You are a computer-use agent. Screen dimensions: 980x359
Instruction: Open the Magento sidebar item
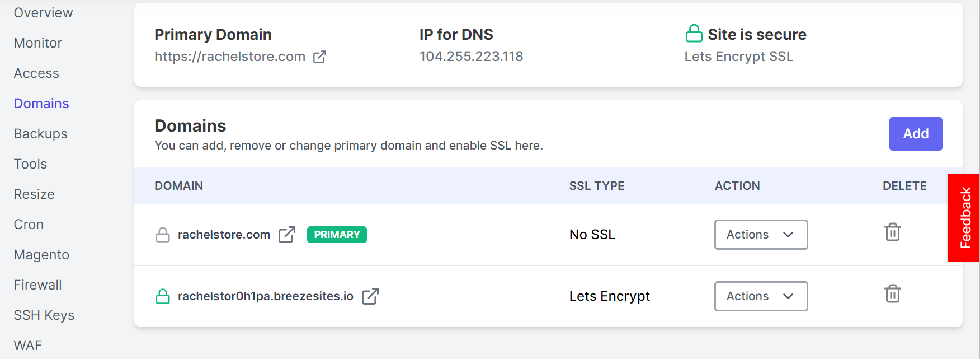[x=41, y=255]
